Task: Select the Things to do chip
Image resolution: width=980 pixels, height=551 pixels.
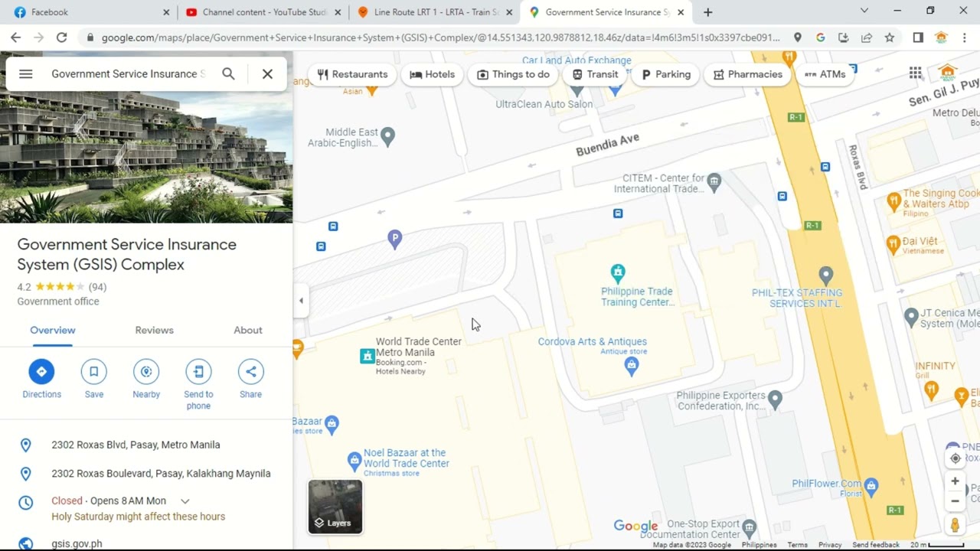Action: (x=513, y=74)
